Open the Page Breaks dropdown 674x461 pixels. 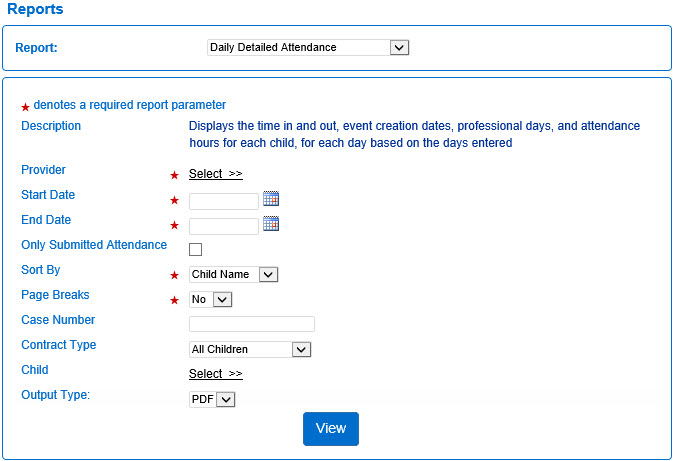pos(211,299)
